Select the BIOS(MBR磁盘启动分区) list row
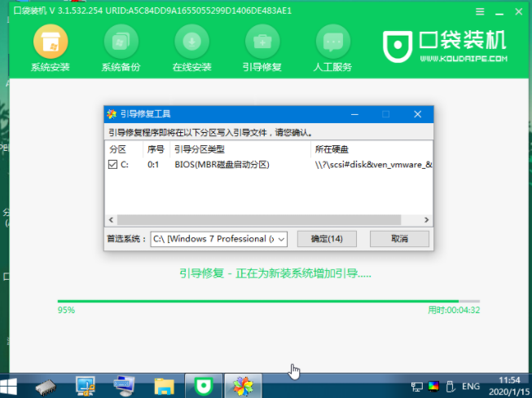Viewport: 532px width, 398px height. tap(222, 165)
